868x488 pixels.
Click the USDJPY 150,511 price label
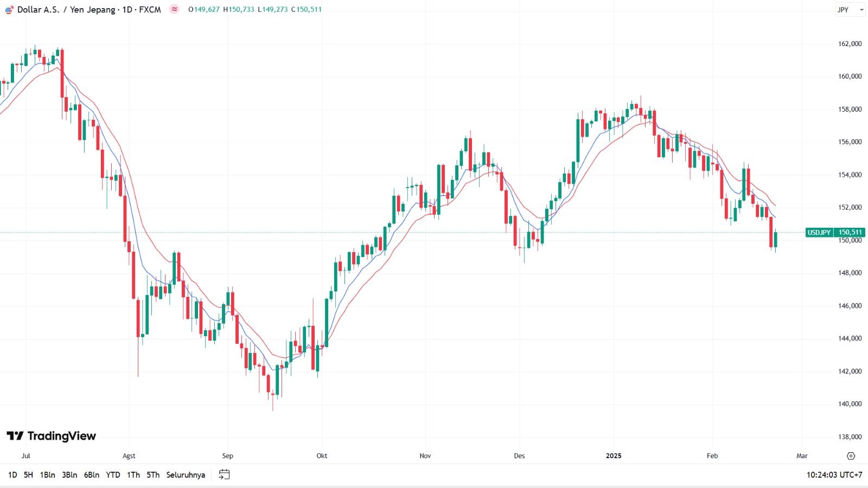point(835,233)
